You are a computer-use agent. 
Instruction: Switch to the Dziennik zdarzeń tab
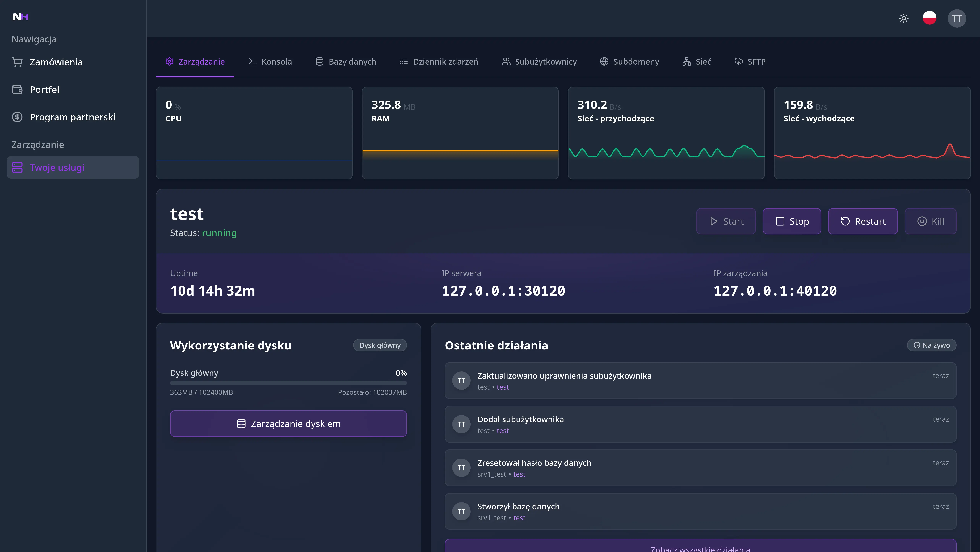[x=439, y=62]
